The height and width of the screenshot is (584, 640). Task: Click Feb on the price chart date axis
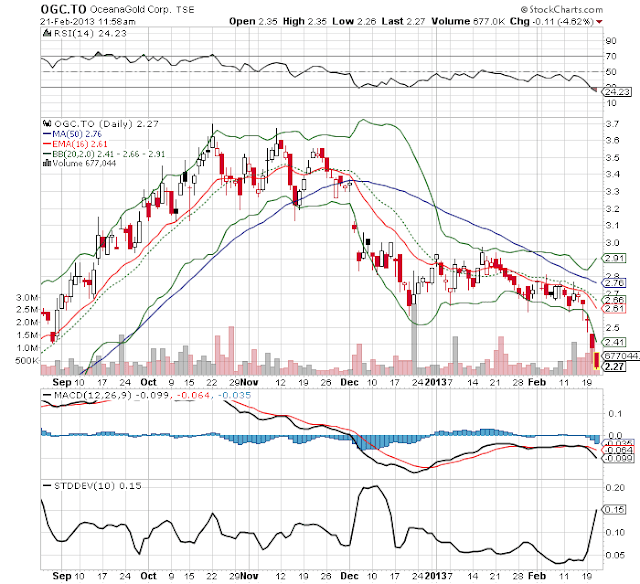[537, 382]
